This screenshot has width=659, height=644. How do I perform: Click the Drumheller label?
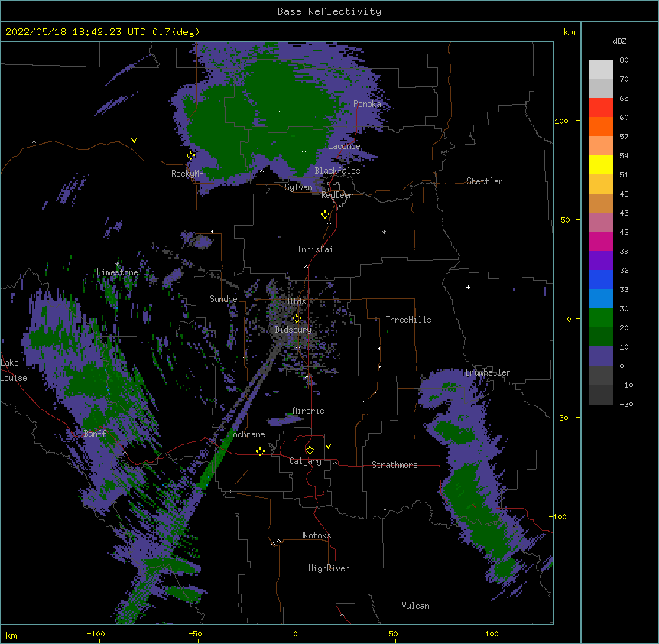[488, 372]
